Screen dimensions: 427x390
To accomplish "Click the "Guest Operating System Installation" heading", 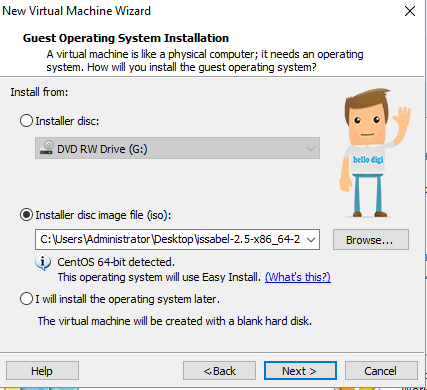I will (126, 38).
